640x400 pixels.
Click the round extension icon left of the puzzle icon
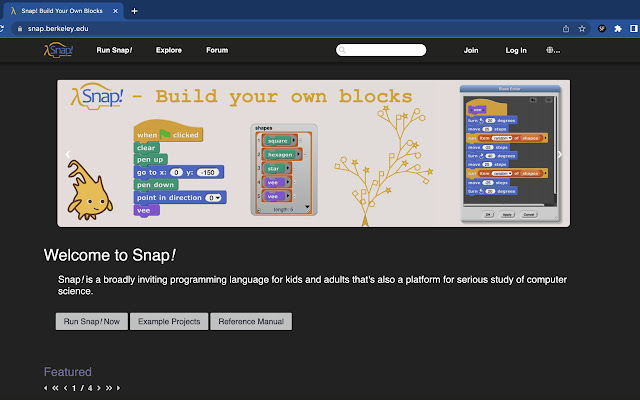tap(602, 29)
